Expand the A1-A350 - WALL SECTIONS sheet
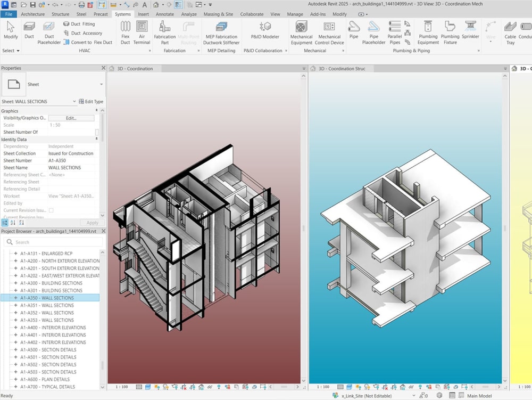 [x=15, y=298]
